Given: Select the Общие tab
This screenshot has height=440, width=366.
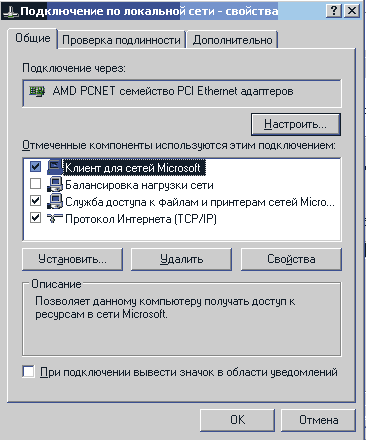Looking at the screenshot, I should pyautogui.click(x=33, y=38).
